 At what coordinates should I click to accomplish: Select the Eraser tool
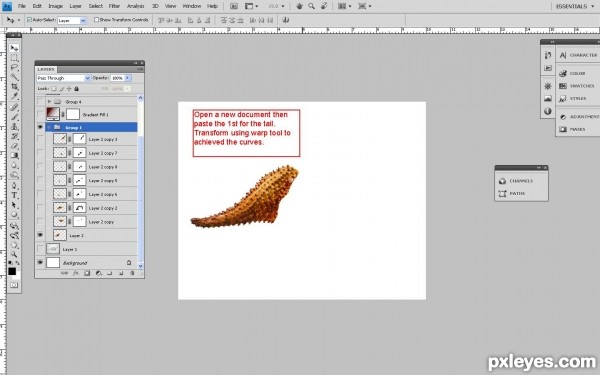click(x=14, y=145)
